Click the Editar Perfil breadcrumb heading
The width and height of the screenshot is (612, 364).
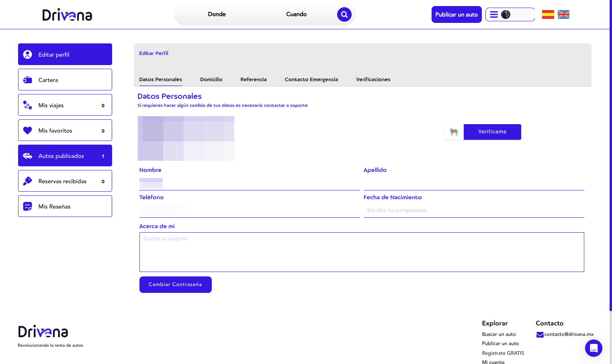[154, 53]
